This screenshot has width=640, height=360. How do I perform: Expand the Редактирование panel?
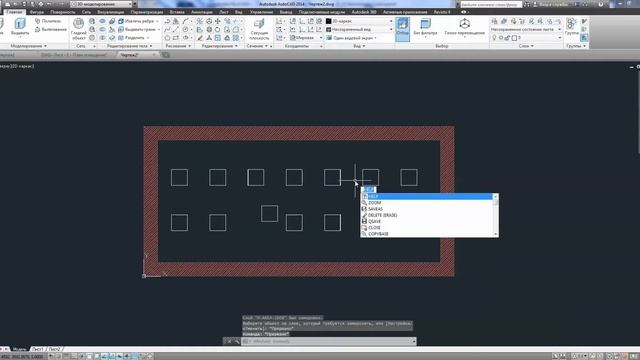coord(219,46)
